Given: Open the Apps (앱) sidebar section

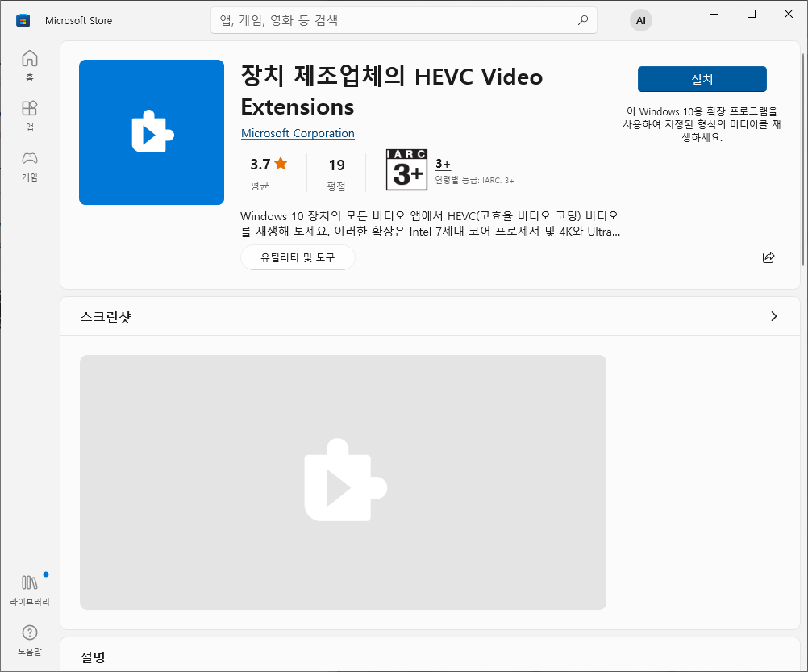Looking at the screenshot, I should coord(29,115).
